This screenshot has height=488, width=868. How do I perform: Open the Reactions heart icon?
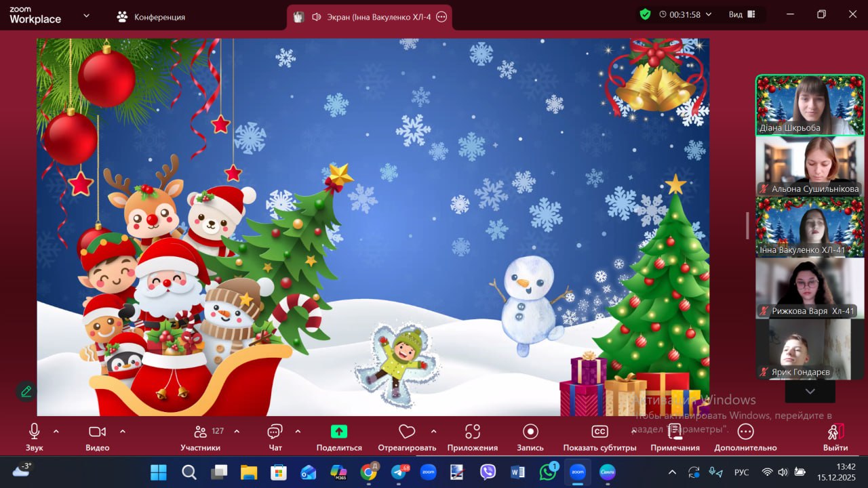(x=406, y=432)
